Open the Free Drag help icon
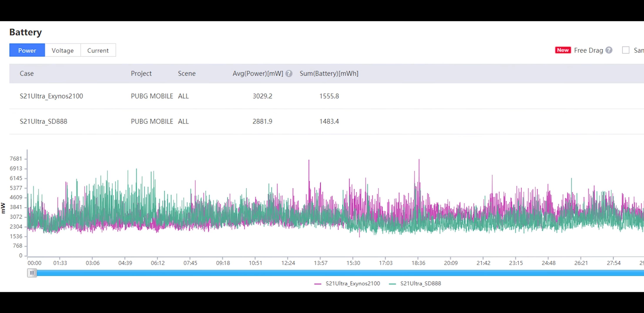The image size is (644, 313). pyautogui.click(x=609, y=50)
